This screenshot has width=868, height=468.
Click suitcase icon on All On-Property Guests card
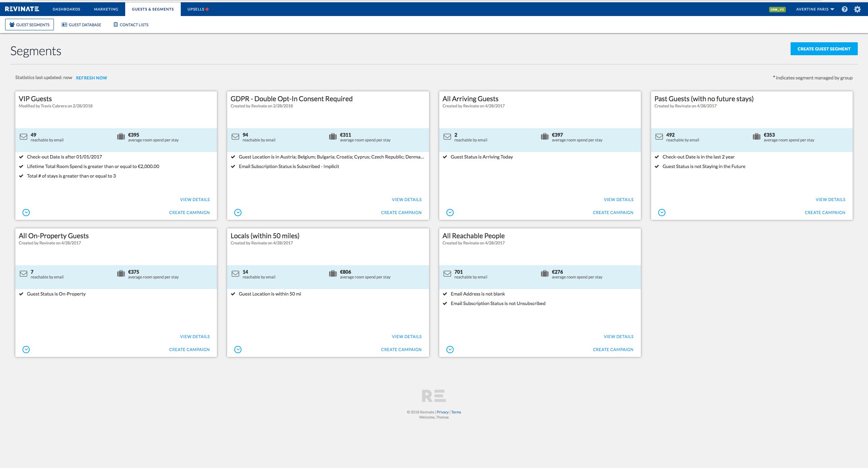(121, 274)
